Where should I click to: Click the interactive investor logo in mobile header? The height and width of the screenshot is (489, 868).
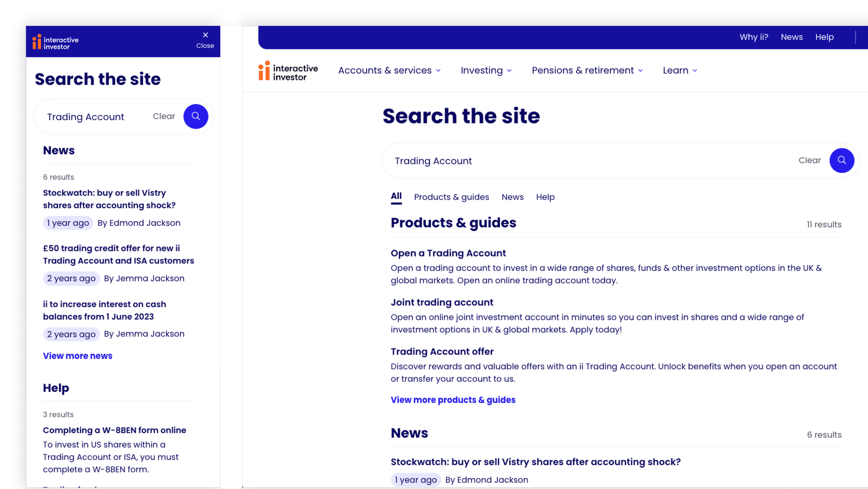(x=56, y=42)
